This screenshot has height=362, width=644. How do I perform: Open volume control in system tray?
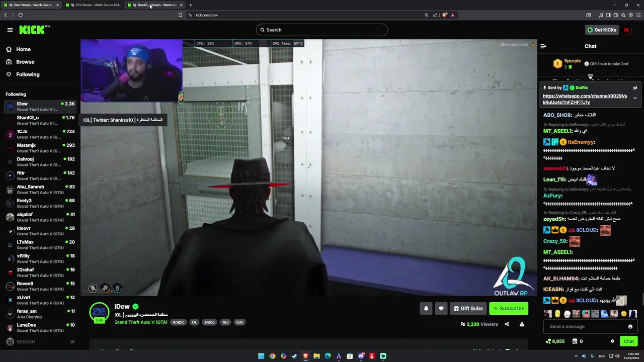click(617, 356)
